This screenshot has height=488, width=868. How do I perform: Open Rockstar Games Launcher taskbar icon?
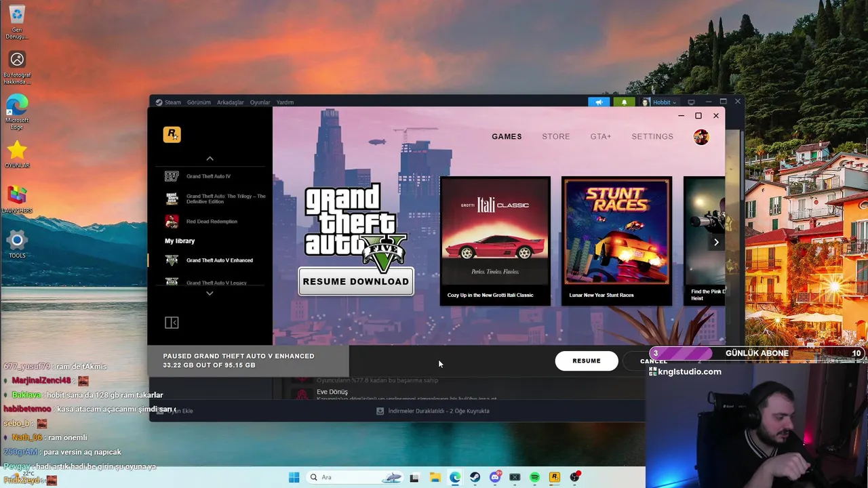coord(554,477)
